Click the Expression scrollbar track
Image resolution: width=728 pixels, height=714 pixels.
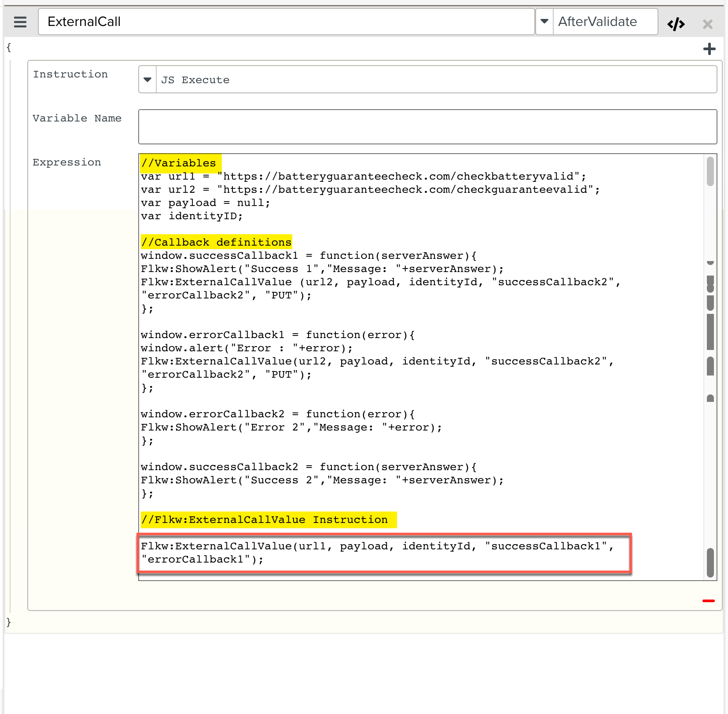coord(710,367)
